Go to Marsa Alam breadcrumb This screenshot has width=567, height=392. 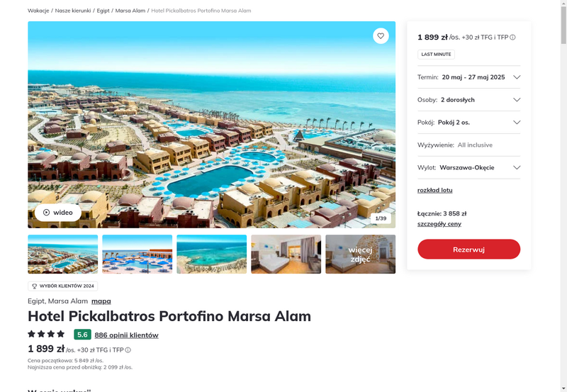pyautogui.click(x=130, y=11)
